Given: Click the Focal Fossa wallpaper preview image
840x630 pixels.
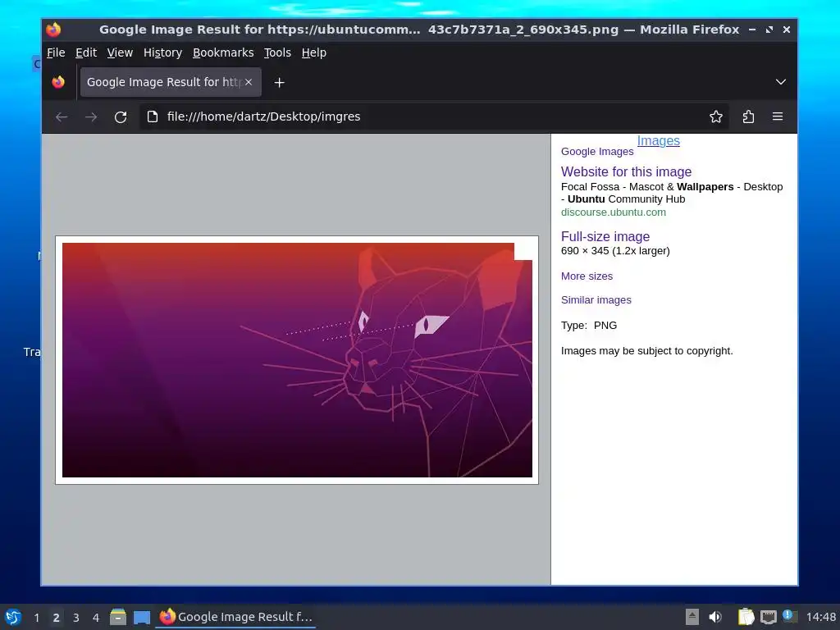Looking at the screenshot, I should coord(297,360).
